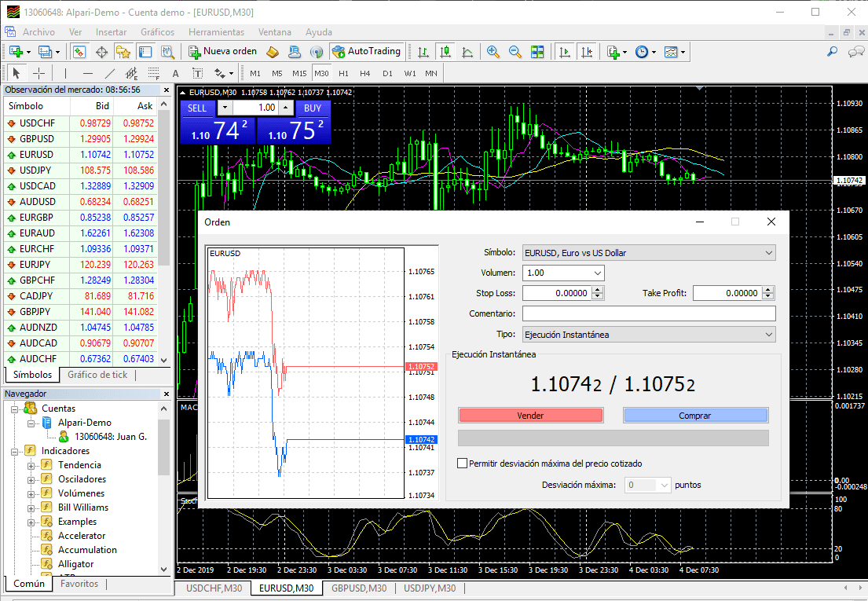This screenshot has width=868, height=601.
Task: Click the tile windows icon
Action: click(537, 52)
